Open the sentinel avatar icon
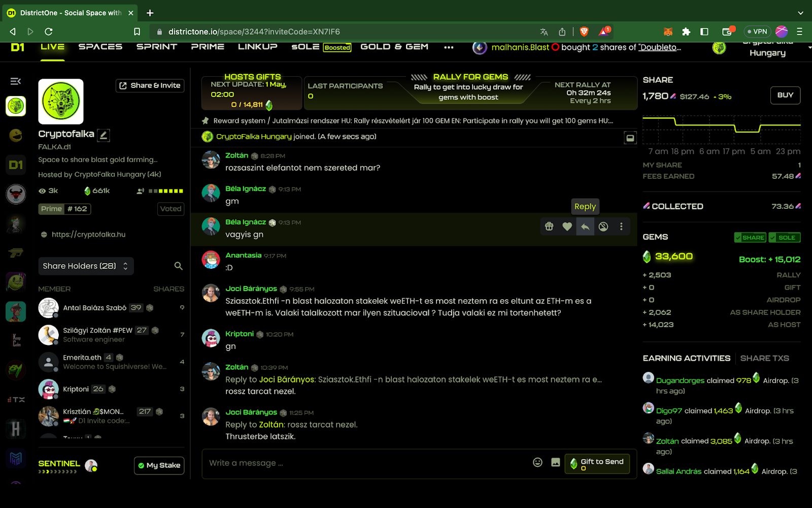This screenshot has height=508, width=812. [91, 465]
